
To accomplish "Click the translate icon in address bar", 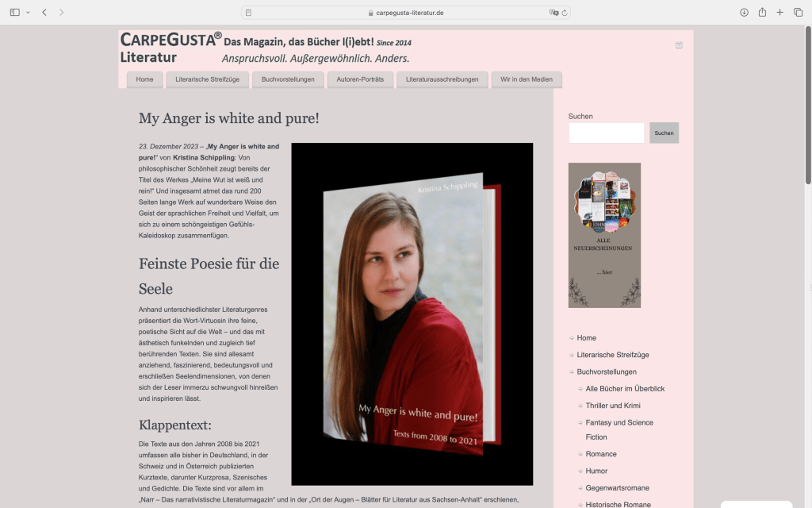I will click(x=554, y=13).
